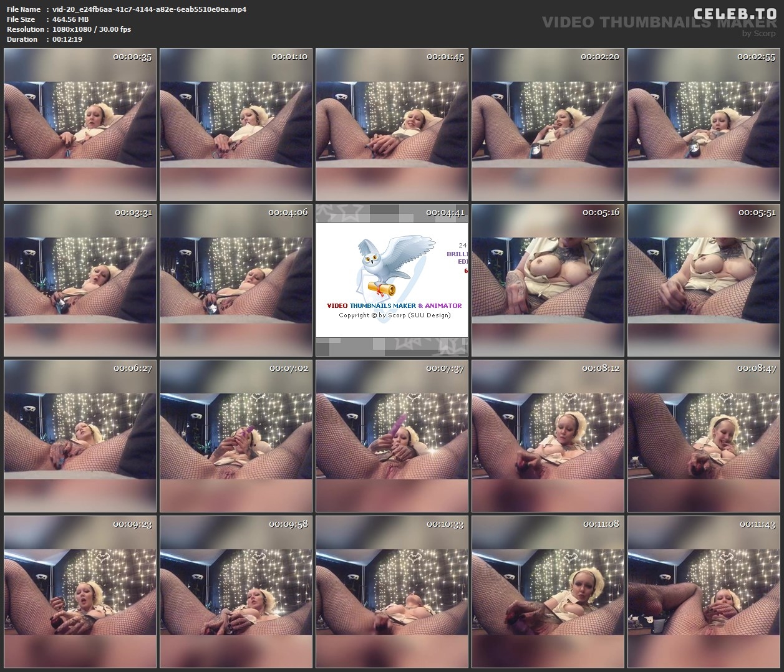Select the frame at 00:05:16
The image size is (784, 672).
pyautogui.click(x=548, y=281)
